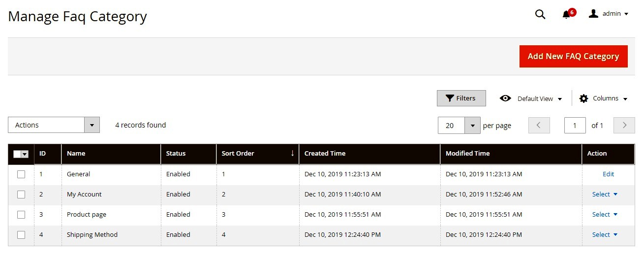Go to the next page arrow

[x=624, y=125]
